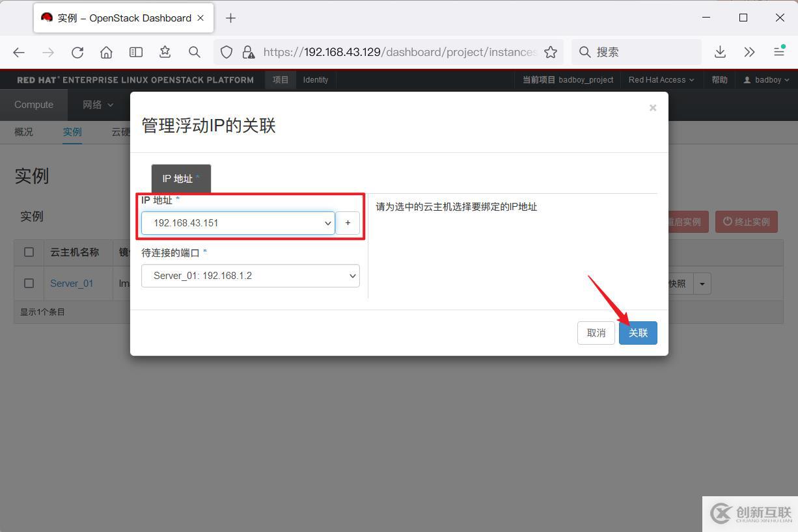
Task: Click the browser address bar URL
Action: pos(400,52)
